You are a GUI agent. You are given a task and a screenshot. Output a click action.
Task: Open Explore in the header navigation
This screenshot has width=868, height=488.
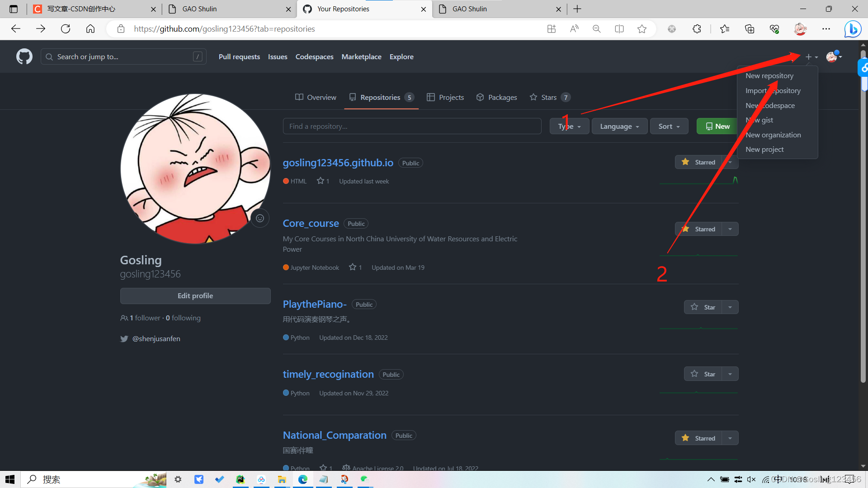click(x=401, y=56)
